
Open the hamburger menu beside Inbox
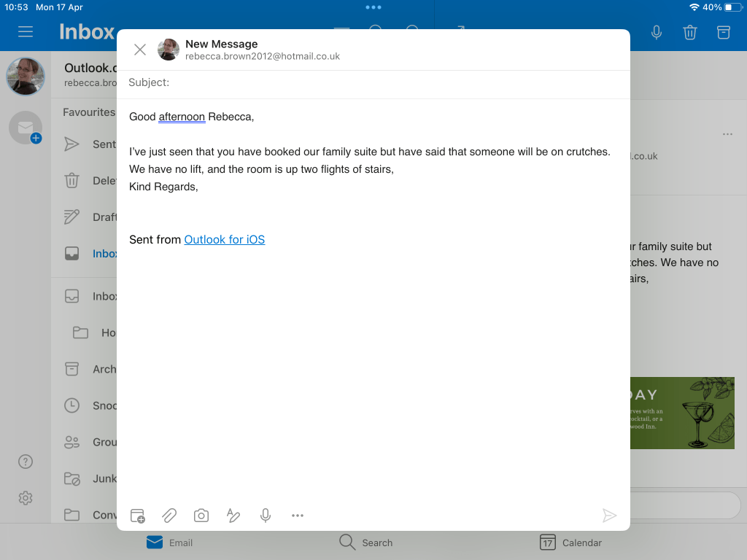click(26, 32)
